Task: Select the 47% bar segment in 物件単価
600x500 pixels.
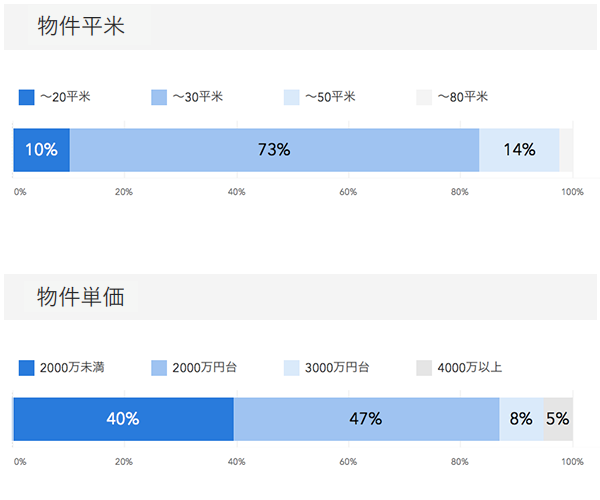Action: (366, 419)
